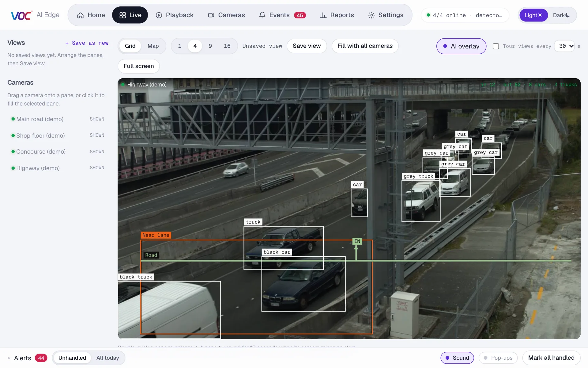Screen dimensions: 588x368
Task: Select Shop floor (demo) camera
Action: coord(58,135)
